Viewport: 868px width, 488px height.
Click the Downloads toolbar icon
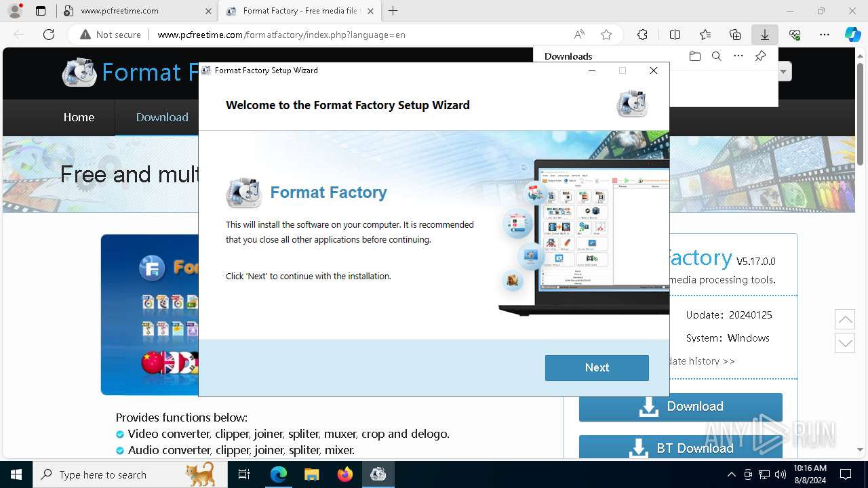tap(765, 35)
